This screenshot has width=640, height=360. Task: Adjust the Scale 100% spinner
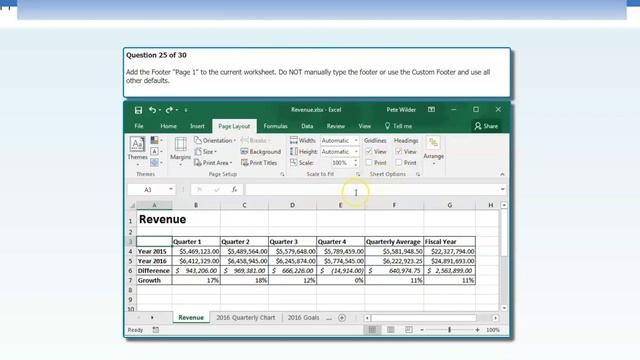356,162
